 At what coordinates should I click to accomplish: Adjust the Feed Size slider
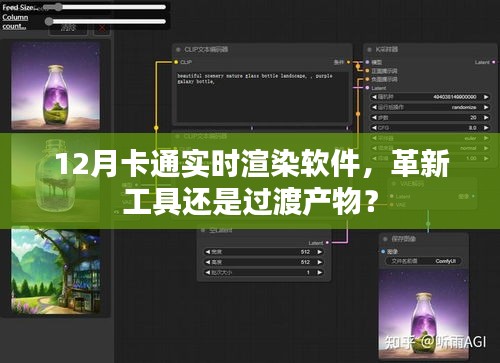[x=104, y=7]
